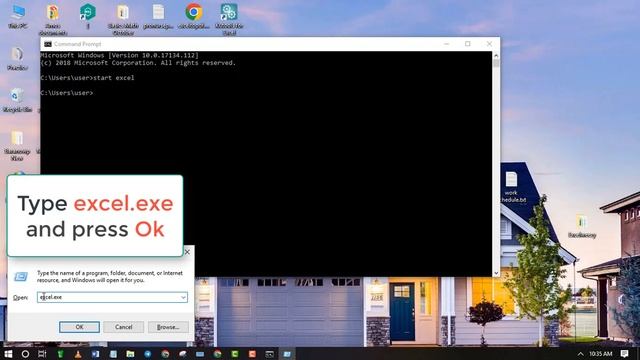This screenshot has width=640, height=360.
Task: Maximize the Command Prompt window
Action: [x=468, y=44]
